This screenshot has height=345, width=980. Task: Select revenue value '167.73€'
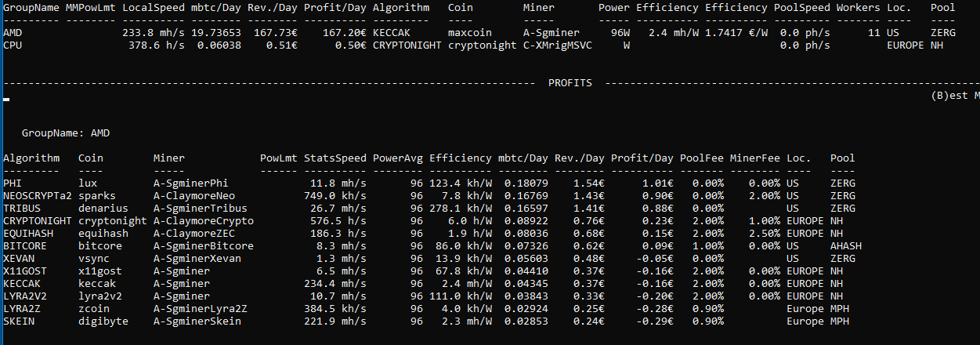[276, 33]
